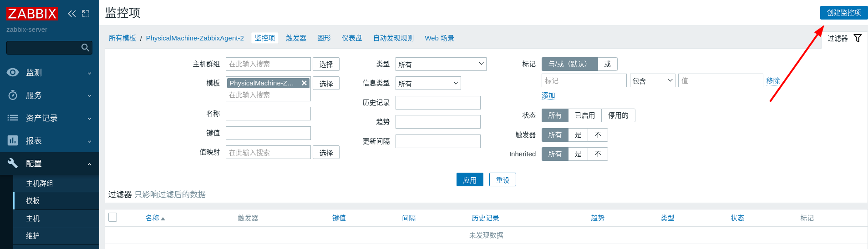Image resolution: width=868 pixels, height=249 pixels.
Task: Click the filter funnel icon
Action: click(858, 38)
